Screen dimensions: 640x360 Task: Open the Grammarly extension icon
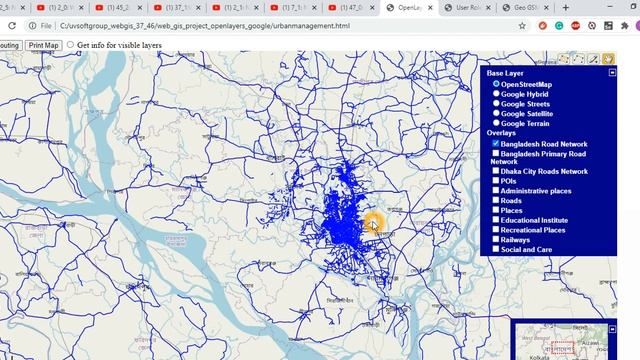click(559, 26)
